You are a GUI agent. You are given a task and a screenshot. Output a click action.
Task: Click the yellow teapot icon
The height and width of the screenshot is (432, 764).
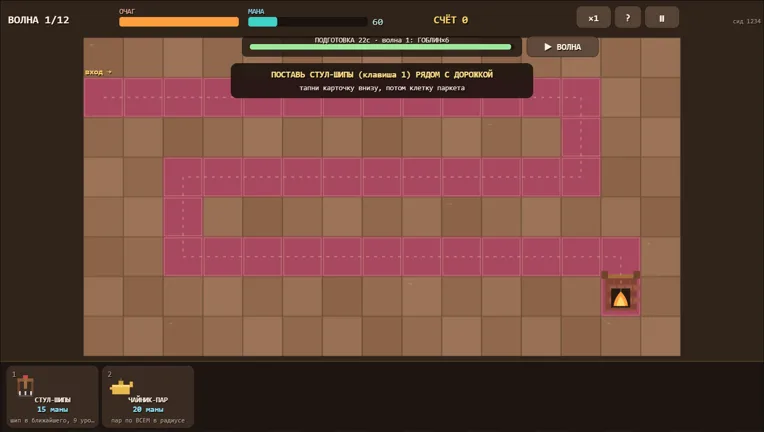click(x=121, y=388)
